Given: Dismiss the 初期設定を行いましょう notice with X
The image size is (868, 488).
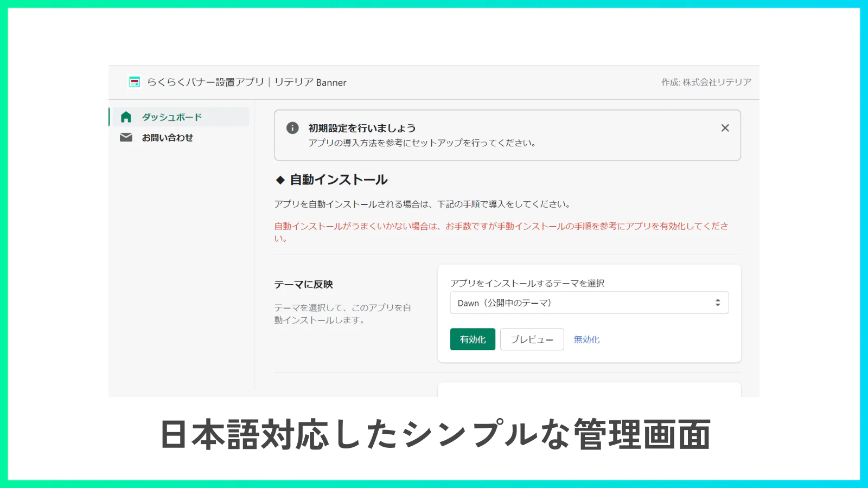Looking at the screenshot, I should click(725, 128).
